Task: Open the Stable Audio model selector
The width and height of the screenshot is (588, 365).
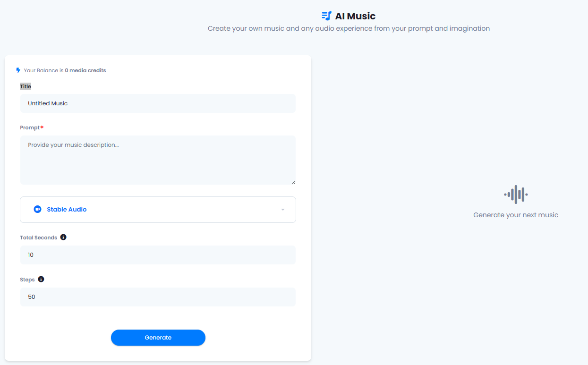Action: click(x=158, y=210)
